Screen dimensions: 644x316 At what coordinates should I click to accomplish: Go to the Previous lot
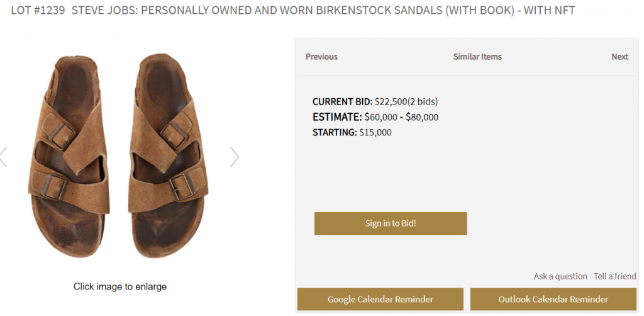pyautogui.click(x=321, y=57)
